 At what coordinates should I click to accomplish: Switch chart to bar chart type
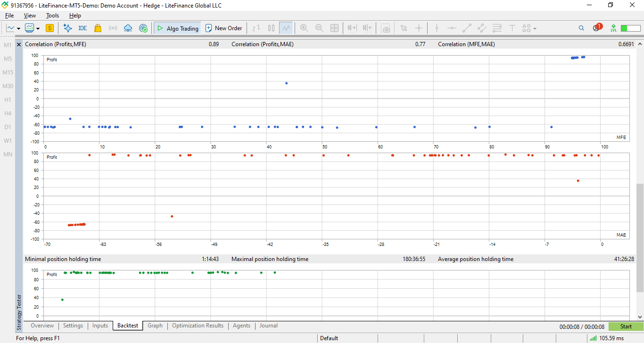(256, 28)
